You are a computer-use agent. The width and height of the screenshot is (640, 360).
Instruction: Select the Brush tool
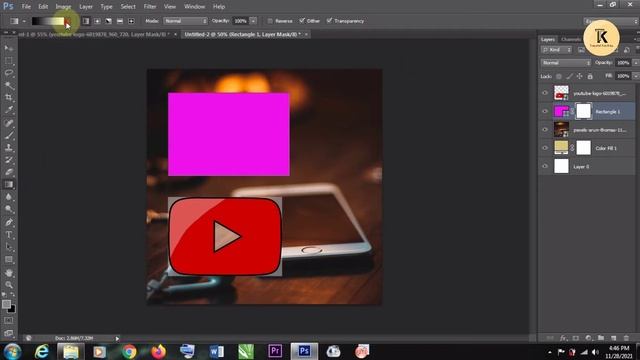[x=9, y=135]
